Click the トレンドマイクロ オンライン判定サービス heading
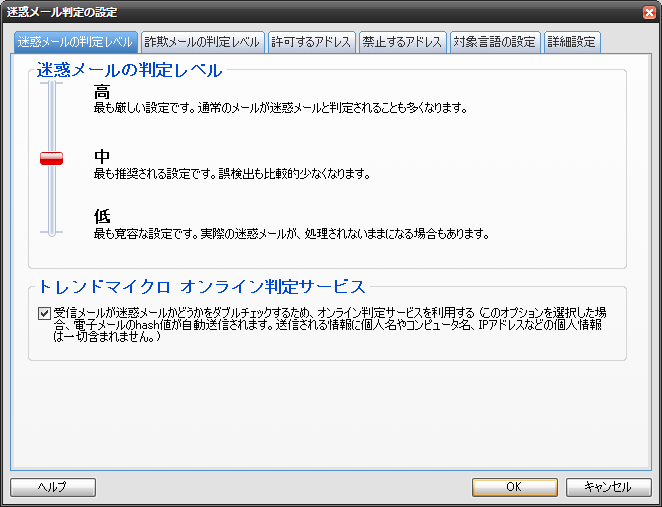The width and height of the screenshot is (662, 507). click(201, 287)
